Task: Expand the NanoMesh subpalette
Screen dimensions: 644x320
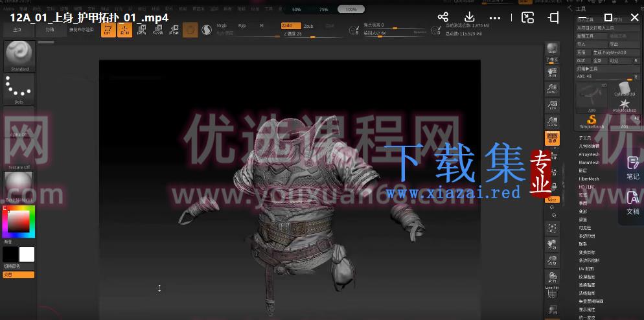Action: tap(588, 163)
